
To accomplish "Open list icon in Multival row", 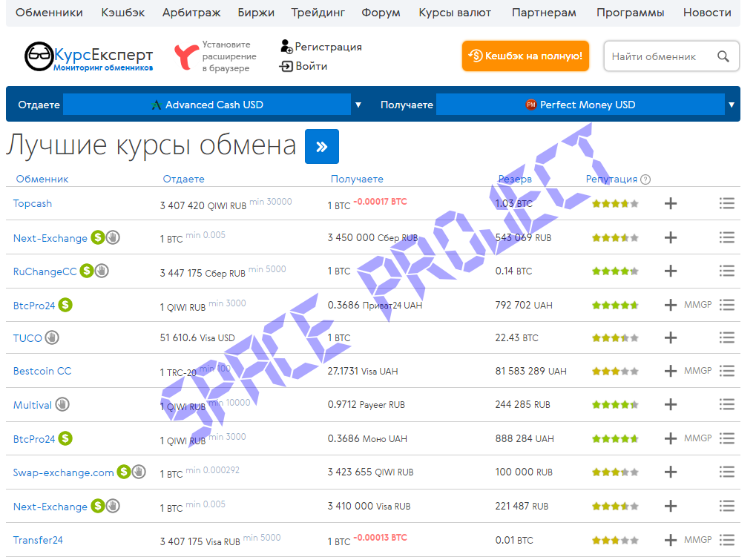I will click(726, 404).
